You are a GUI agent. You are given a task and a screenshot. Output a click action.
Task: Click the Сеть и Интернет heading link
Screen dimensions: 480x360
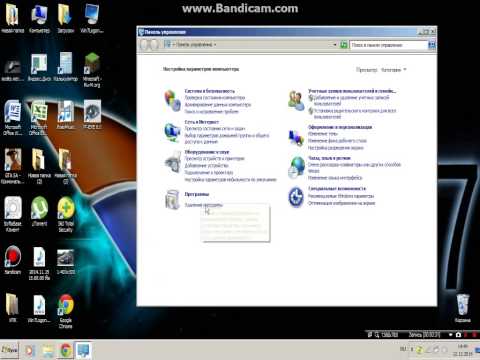(x=202, y=122)
